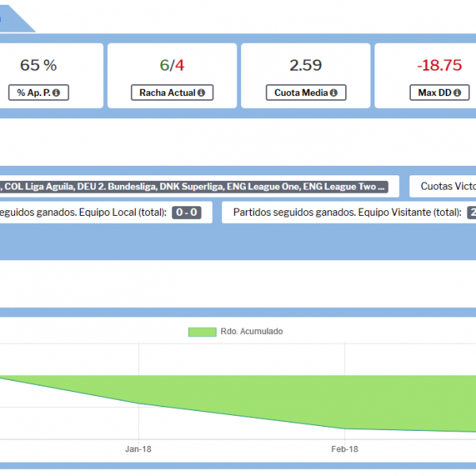The width and height of the screenshot is (476, 476).
Task: Click info icon next to Racha Actual
Action: 202,93
